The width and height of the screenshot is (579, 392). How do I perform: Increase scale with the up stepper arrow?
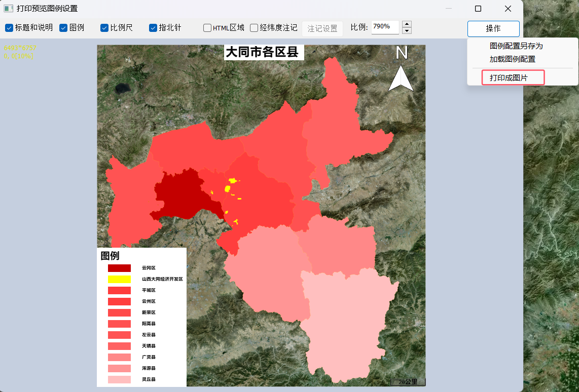click(x=407, y=24)
